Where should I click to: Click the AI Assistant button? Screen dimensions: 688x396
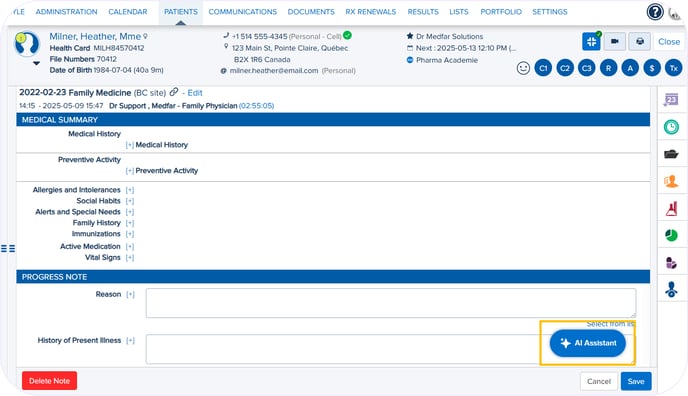point(588,343)
